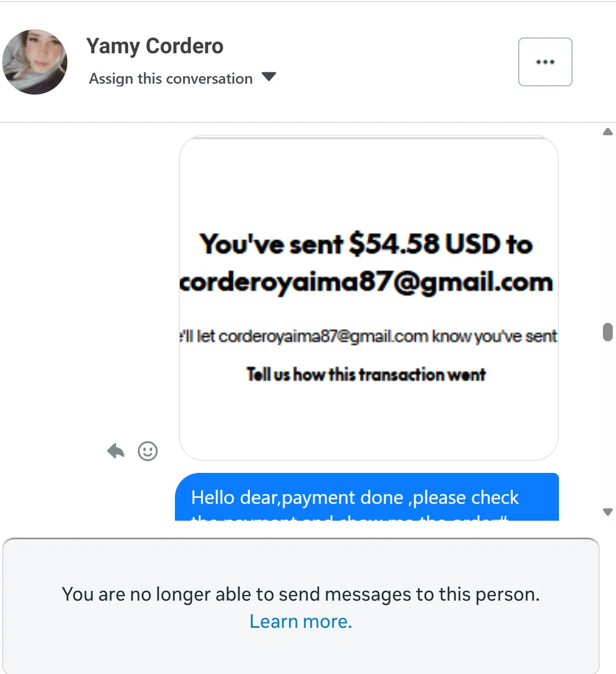Select the blue "Hello dear, payment done" message
The image size is (616, 674).
(x=367, y=498)
